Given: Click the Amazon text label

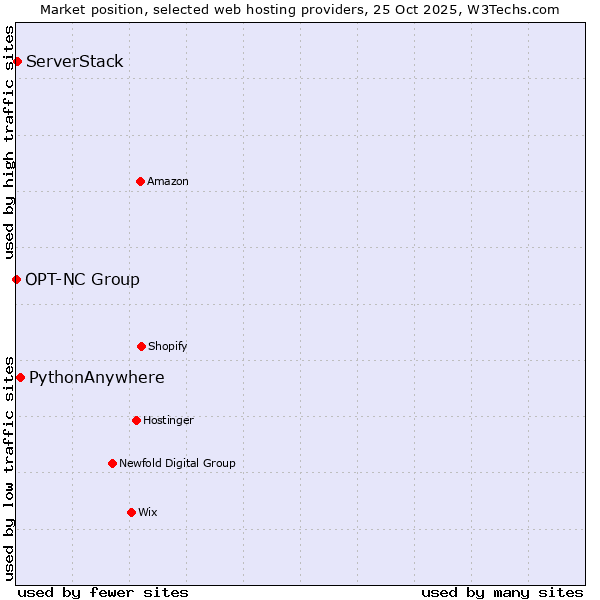Looking at the screenshot, I should click(x=168, y=182).
